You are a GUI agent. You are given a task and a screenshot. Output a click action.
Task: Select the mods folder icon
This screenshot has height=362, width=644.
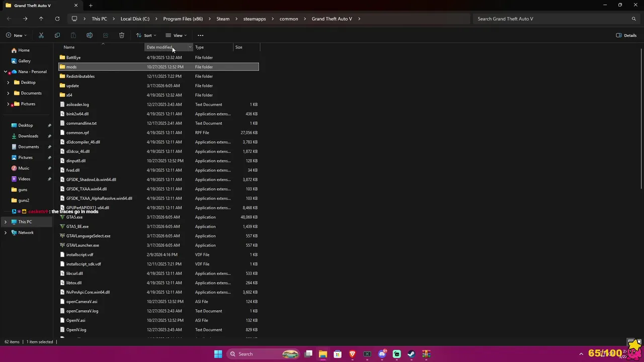point(62,67)
